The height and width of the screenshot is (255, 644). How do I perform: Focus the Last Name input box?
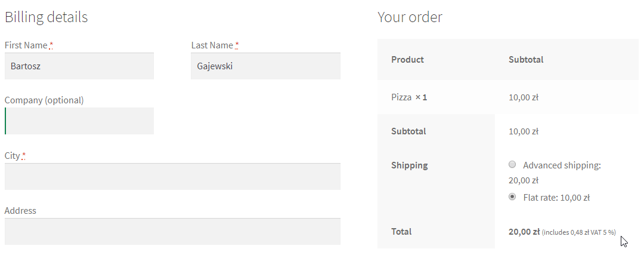(x=265, y=66)
